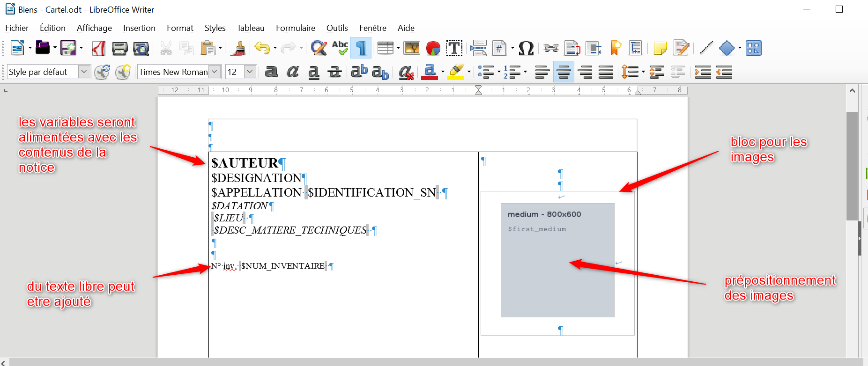Insert a text box
868x366 pixels.
coord(454,48)
